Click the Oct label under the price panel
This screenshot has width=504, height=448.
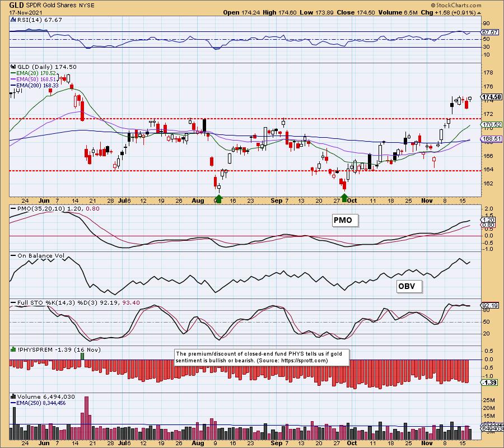[352, 200]
